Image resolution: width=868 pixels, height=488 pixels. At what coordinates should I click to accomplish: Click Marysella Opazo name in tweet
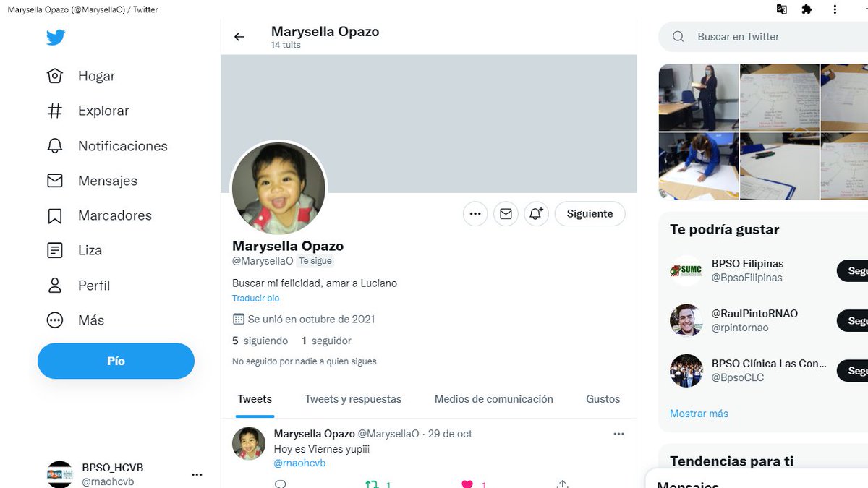(315, 434)
